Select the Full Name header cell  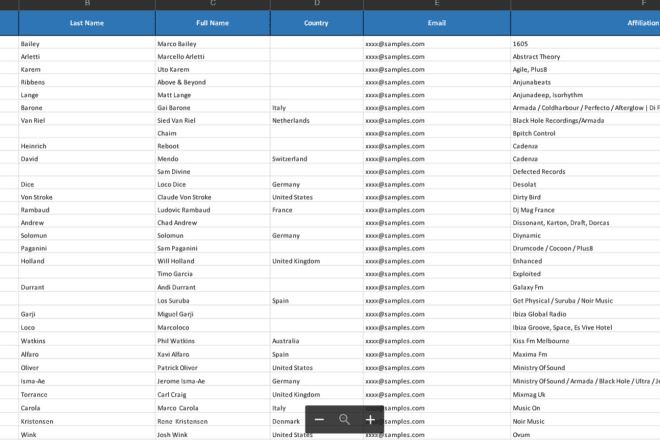213,23
